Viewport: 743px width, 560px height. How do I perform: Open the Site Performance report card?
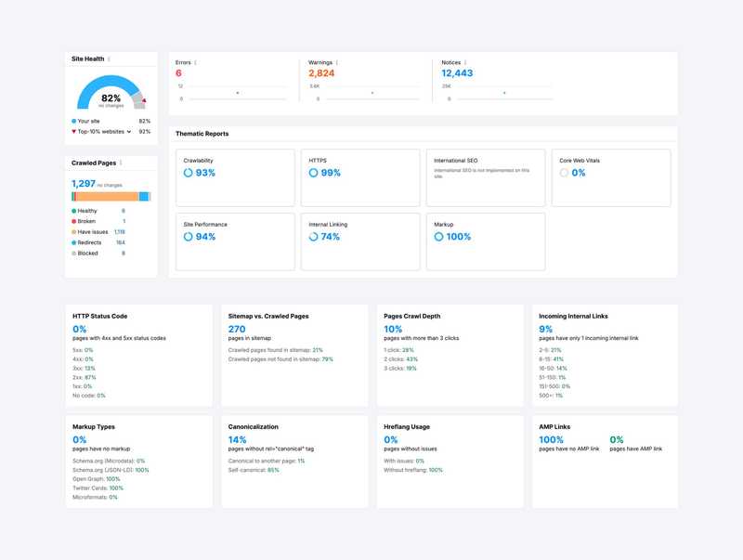[234, 241]
